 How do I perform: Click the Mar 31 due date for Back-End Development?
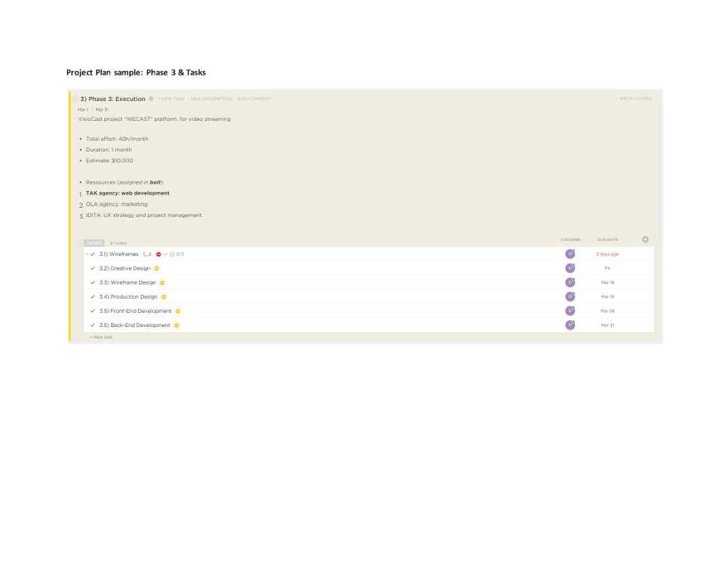pyautogui.click(x=607, y=325)
